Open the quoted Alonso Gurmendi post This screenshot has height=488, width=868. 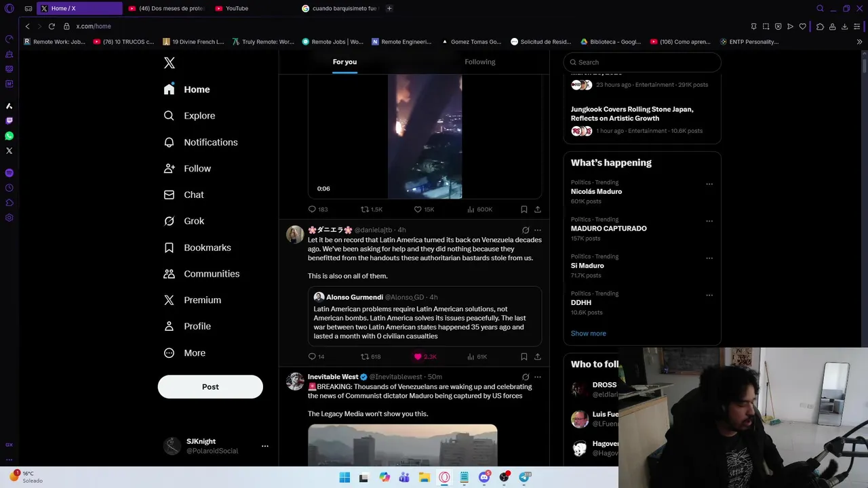[425, 317]
